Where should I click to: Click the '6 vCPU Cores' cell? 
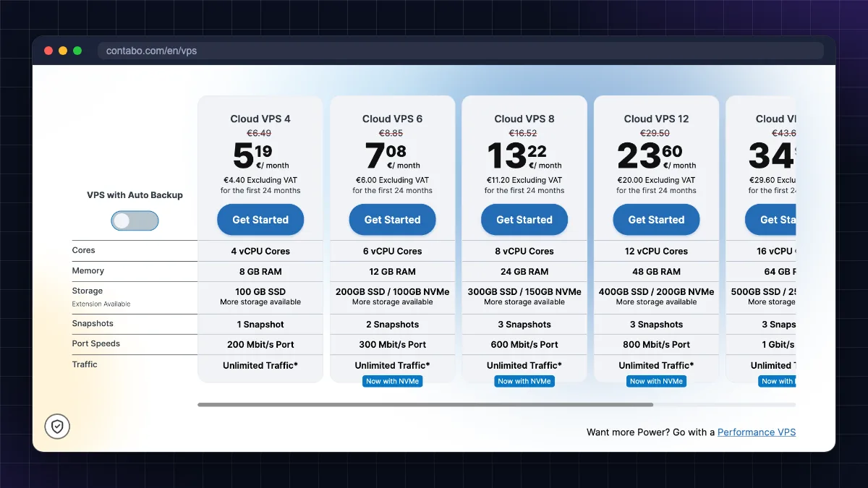click(393, 251)
